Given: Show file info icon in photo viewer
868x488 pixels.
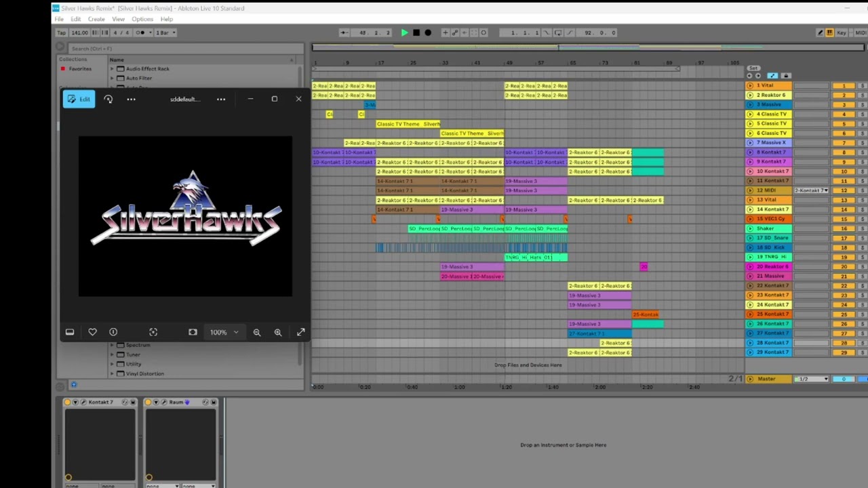Looking at the screenshot, I should (x=113, y=332).
